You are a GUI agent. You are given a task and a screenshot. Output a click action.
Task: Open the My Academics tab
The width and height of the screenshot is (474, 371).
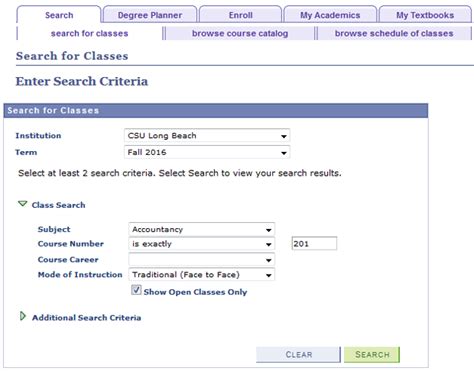click(330, 15)
